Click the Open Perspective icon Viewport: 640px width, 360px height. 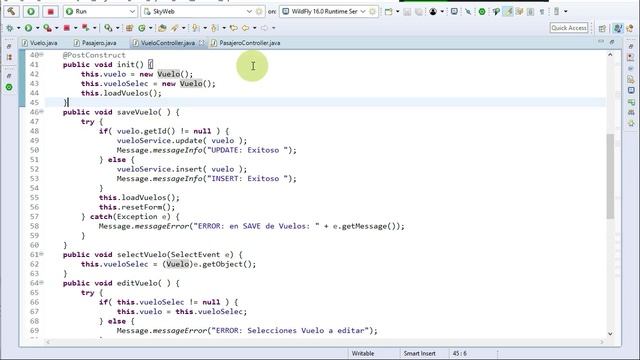pos(602,28)
